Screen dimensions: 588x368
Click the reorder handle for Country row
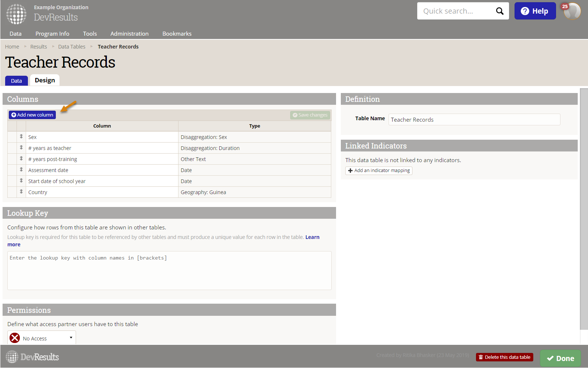pos(21,192)
